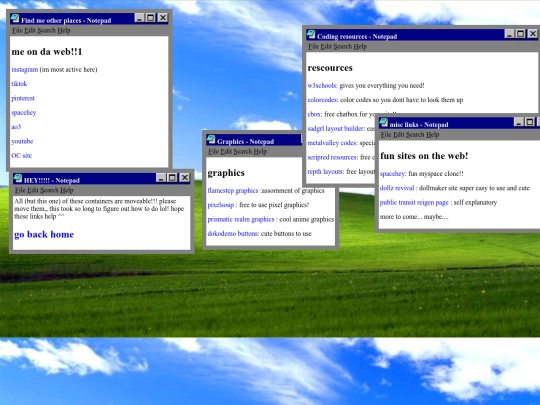Click the Coding resources - Notepad title text
Image resolution: width=540 pixels, height=405 pixels.
(x=357, y=37)
